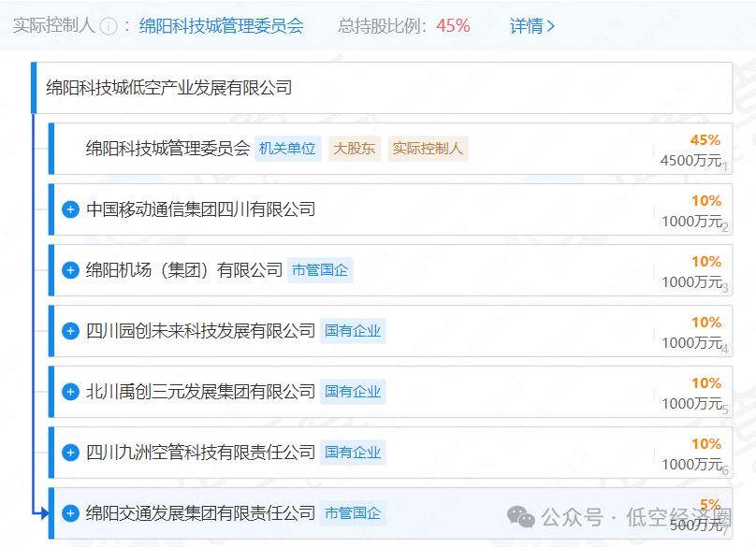Click 10% in the 北川禹创三元 row
The image size is (756, 547).
click(x=706, y=383)
